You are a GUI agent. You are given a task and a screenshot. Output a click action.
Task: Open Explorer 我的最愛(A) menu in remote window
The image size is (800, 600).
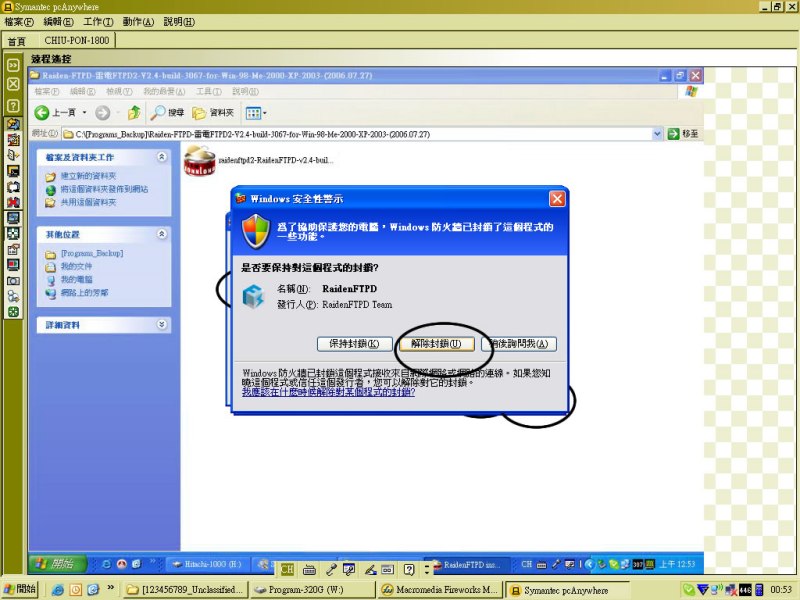(164, 91)
